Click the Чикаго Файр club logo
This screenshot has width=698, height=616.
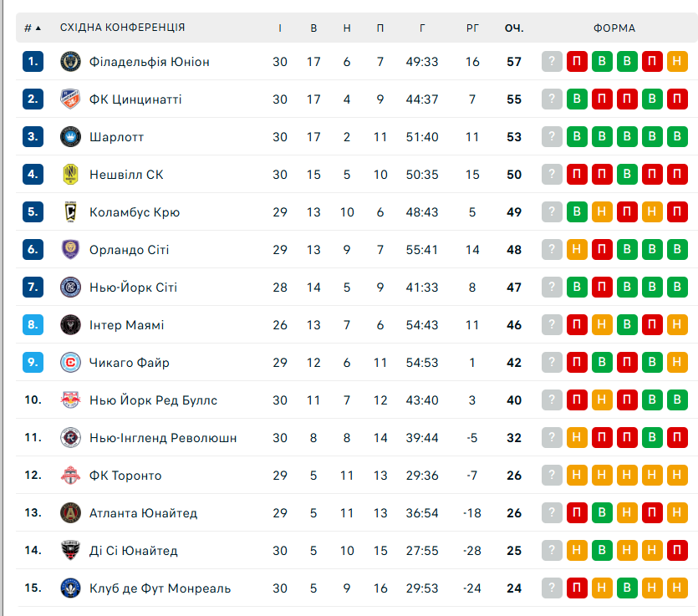click(69, 363)
